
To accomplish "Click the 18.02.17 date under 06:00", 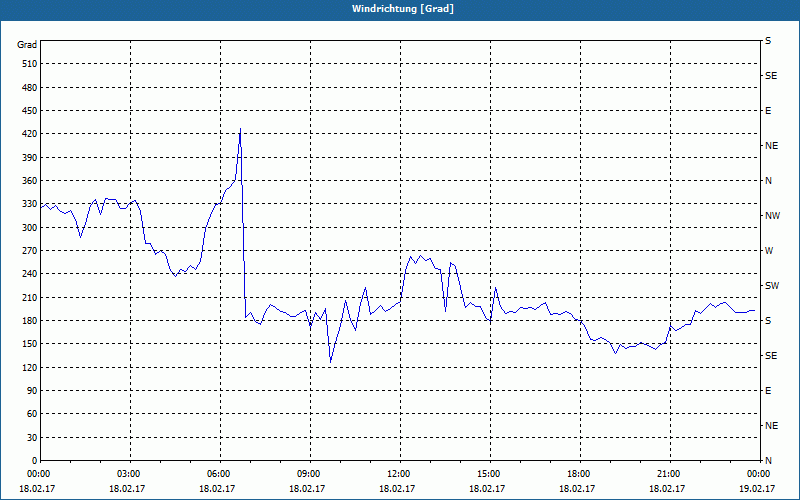I will 217,489.
